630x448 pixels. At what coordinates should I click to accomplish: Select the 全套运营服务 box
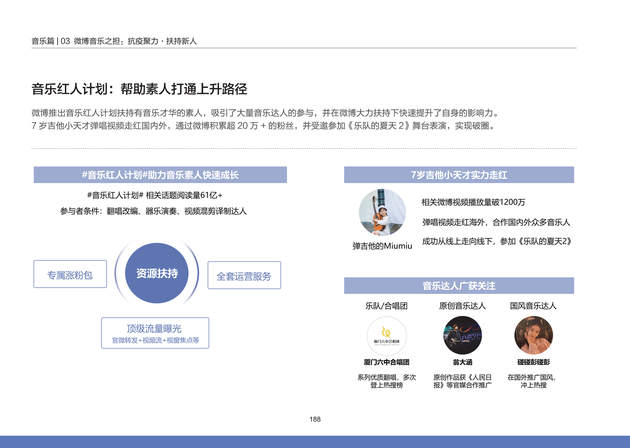pyautogui.click(x=244, y=275)
